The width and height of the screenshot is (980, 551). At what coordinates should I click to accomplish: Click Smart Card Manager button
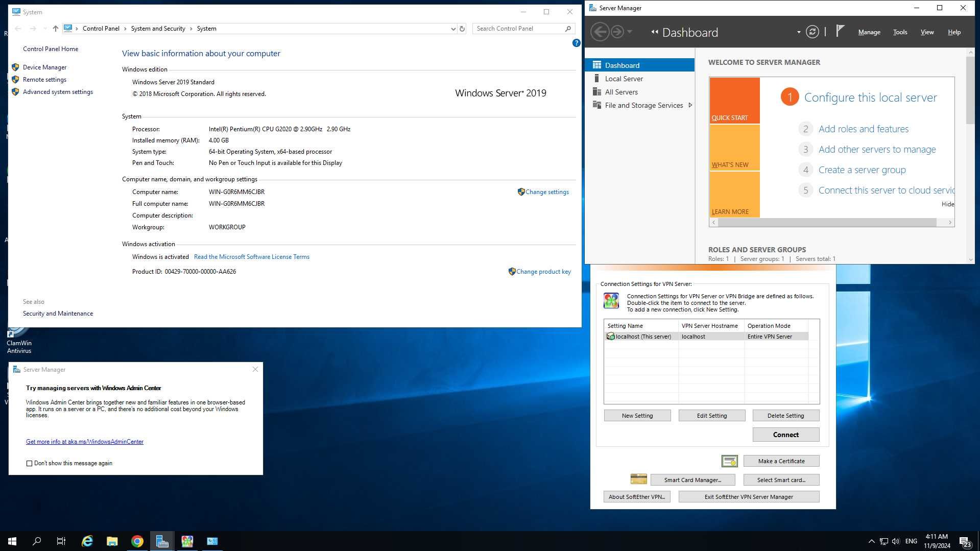[x=692, y=480]
